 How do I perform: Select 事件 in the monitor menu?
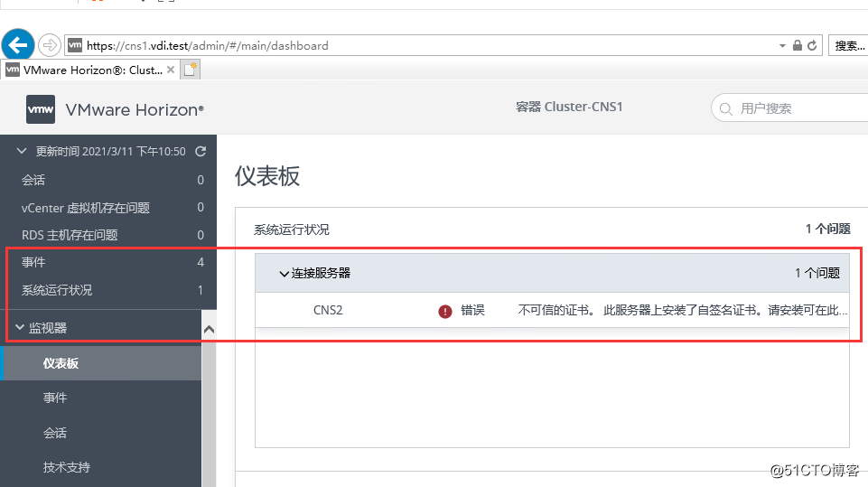pos(55,398)
